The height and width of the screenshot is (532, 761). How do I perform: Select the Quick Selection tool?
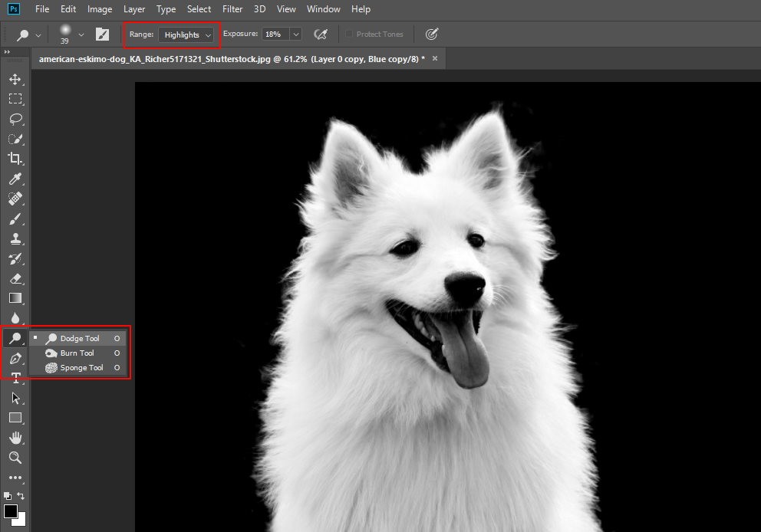pyautogui.click(x=15, y=140)
